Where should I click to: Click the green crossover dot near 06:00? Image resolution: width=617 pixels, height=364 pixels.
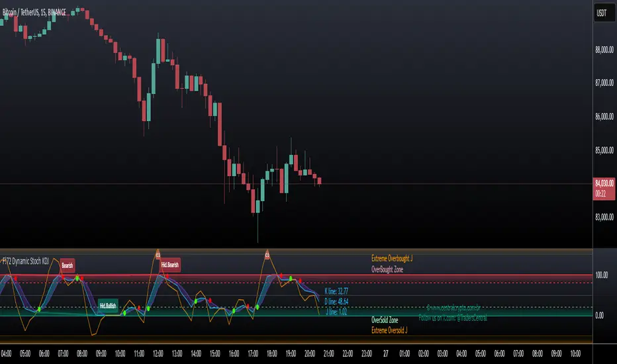[38, 309]
